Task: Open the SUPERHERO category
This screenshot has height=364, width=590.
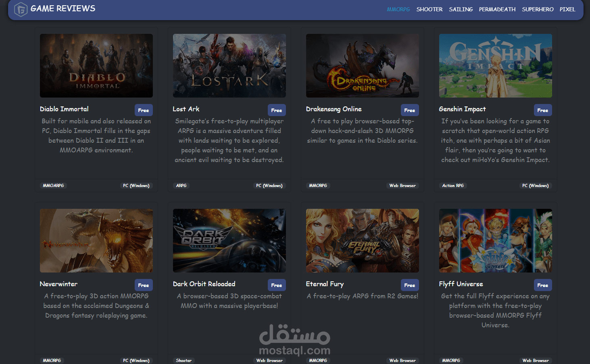Action: [538, 9]
